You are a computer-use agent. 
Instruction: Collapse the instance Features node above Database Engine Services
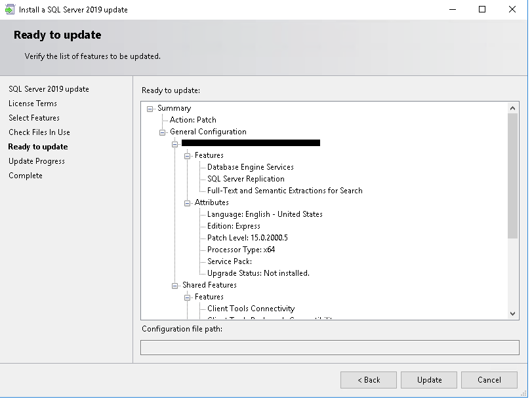coord(188,156)
